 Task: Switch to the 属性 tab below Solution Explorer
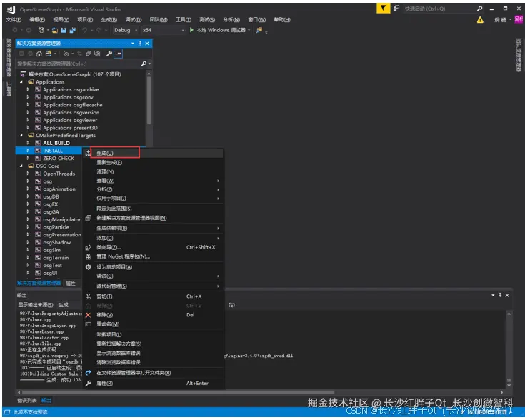coord(71,284)
